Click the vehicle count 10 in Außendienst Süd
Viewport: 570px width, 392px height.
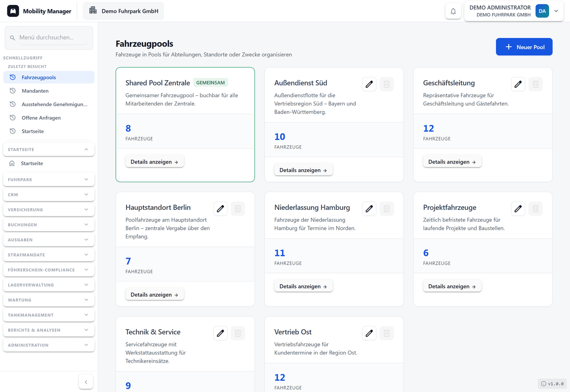tap(280, 136)
